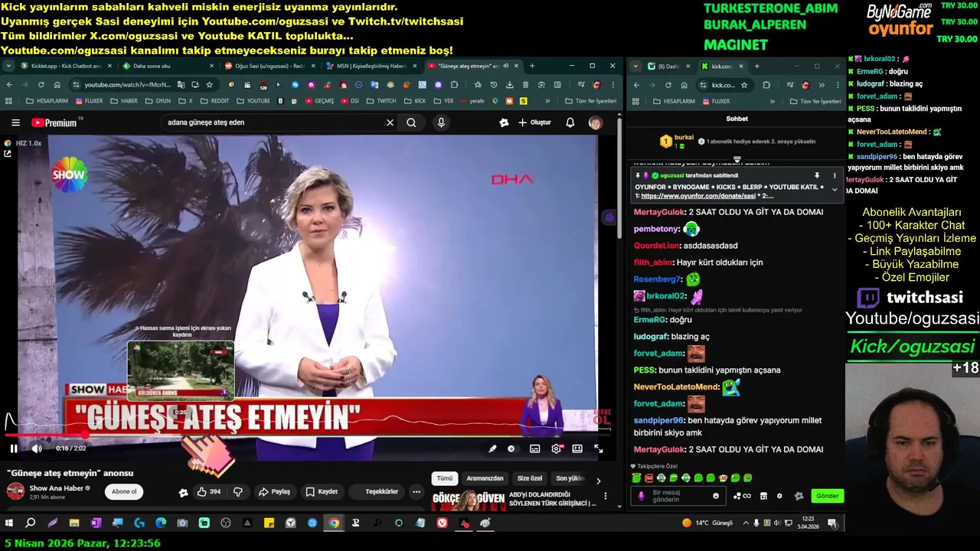Open a new tab in the YouTube browser window
The height and width of the screenshot is (551, 980).
point(532,66)
